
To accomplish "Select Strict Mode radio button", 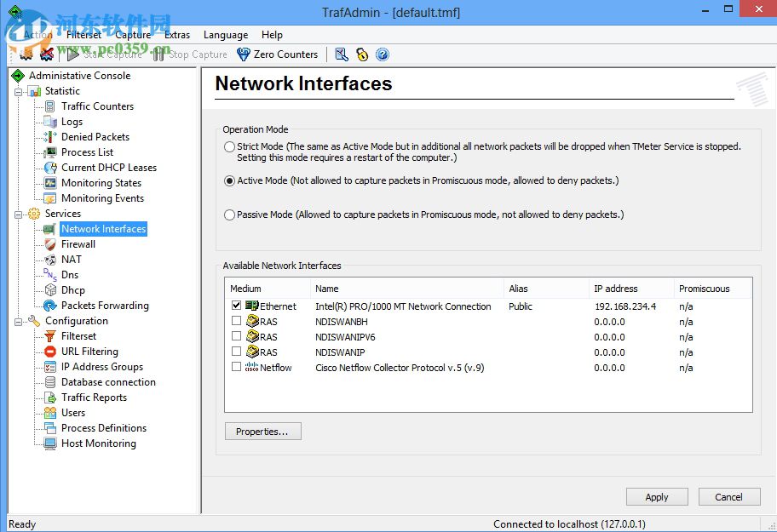I will (229, 147).
